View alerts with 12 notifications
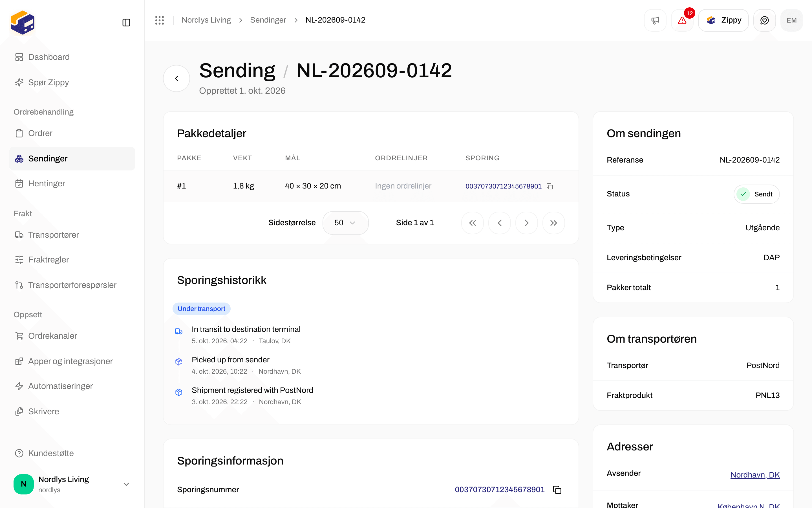 click(682, 20)
